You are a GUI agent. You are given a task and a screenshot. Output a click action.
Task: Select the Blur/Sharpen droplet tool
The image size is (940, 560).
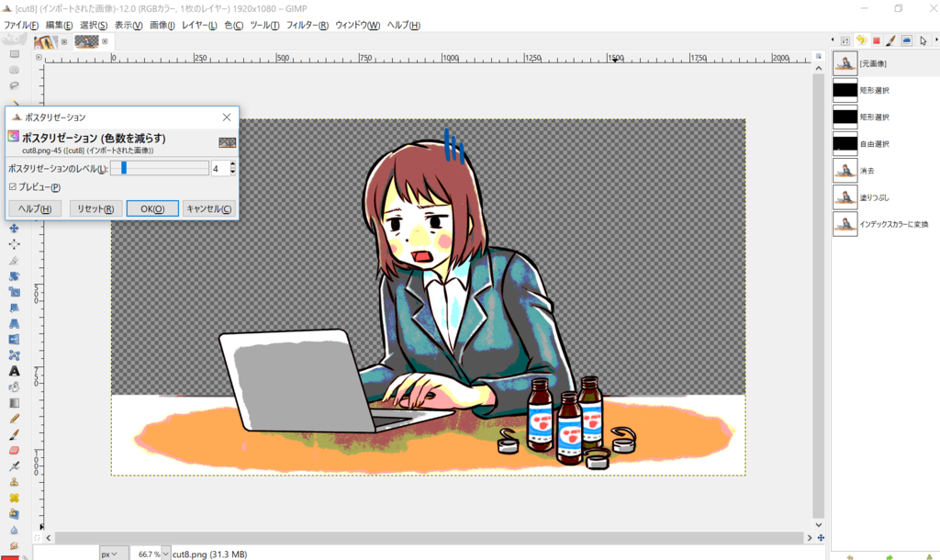[x=15, y=530]
